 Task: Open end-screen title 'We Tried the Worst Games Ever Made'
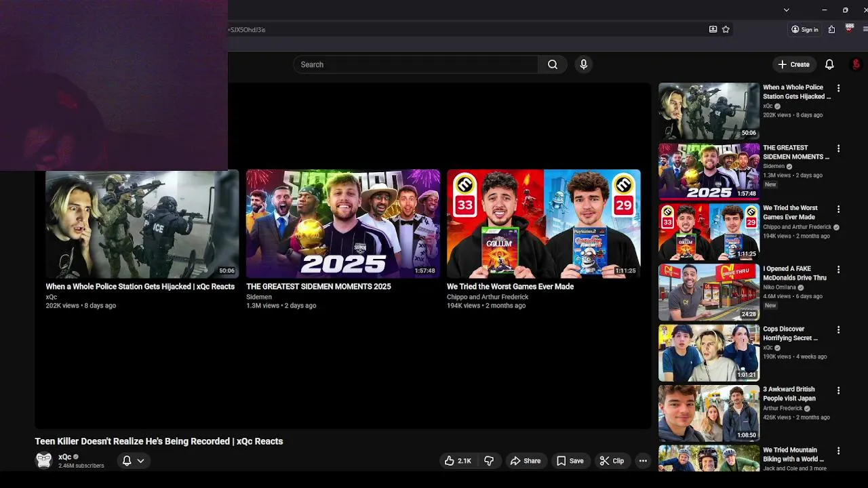510,287
